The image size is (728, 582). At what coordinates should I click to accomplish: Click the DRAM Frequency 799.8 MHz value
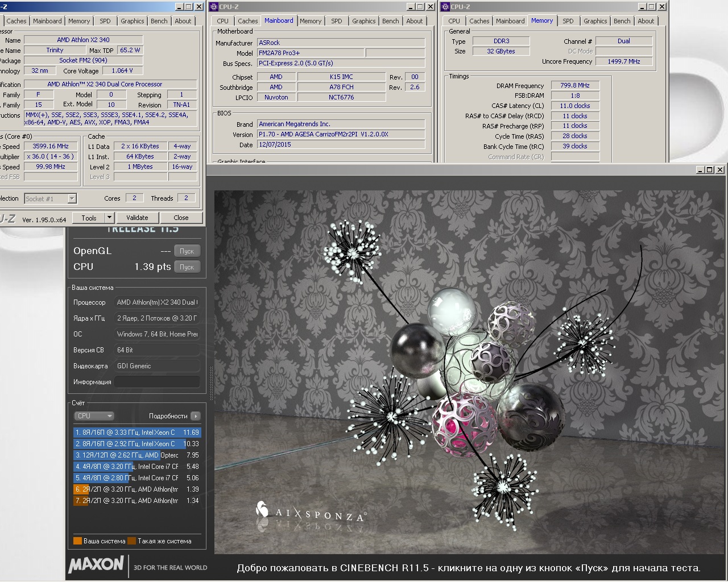pos(575,85)
